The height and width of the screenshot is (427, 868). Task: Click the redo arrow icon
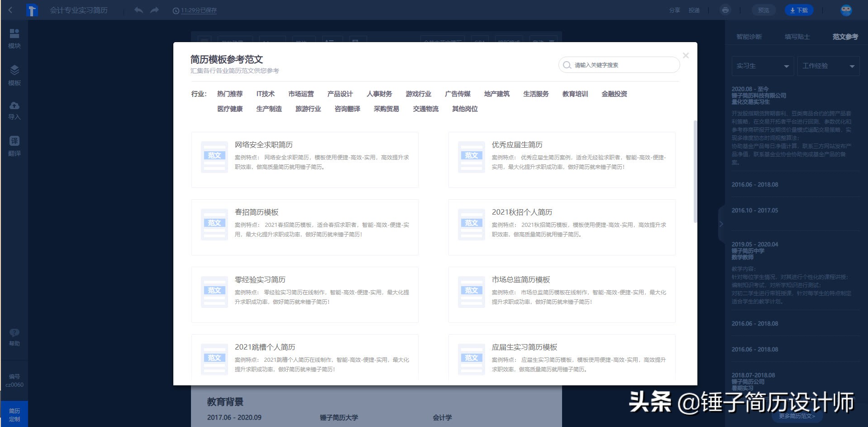click(155, 10)
